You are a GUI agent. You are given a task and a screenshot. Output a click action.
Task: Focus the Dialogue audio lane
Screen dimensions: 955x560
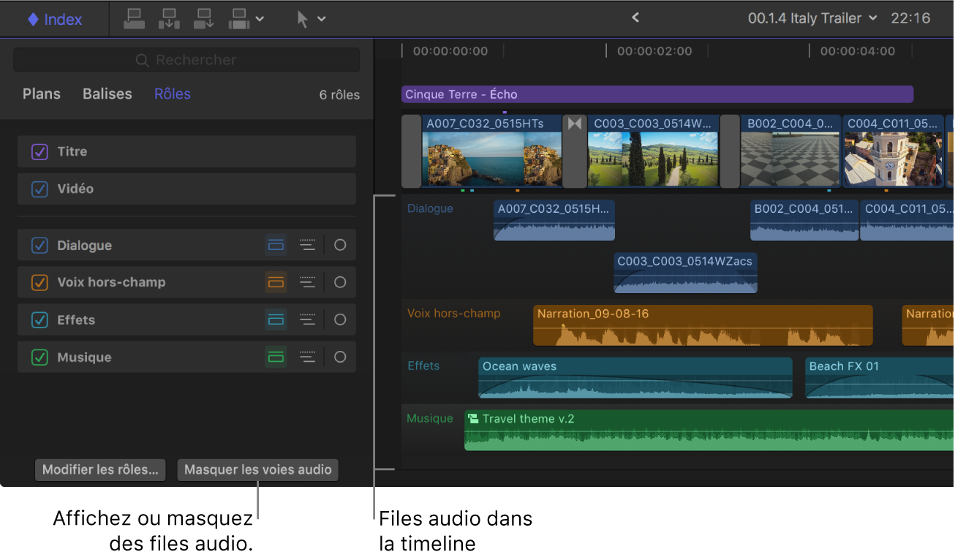tap(276, 245)
